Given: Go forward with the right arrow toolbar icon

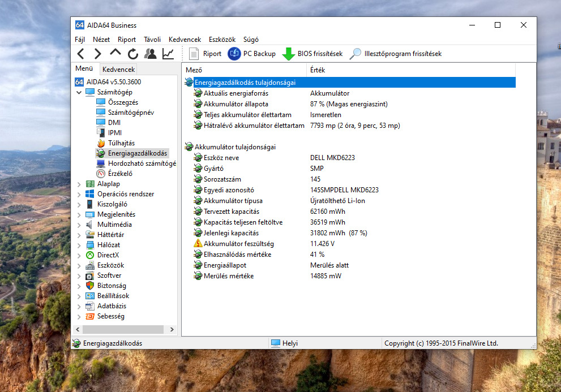Looking at the screenshot, I should [98, 54].
